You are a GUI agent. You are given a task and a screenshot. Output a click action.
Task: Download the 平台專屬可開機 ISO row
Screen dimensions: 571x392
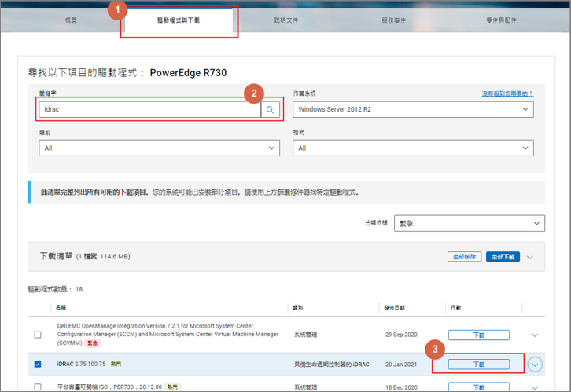click(478, 387)
